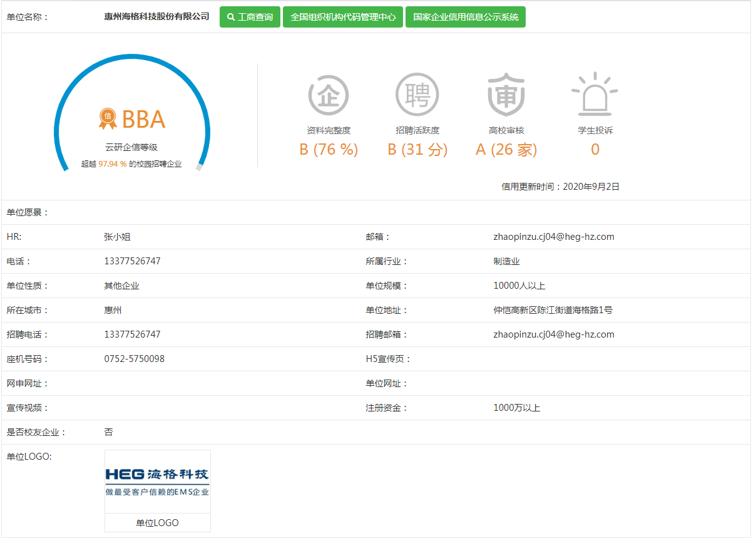Click the address 仲恺高新区陈江街道海格路1号

[x=557, y=310]
